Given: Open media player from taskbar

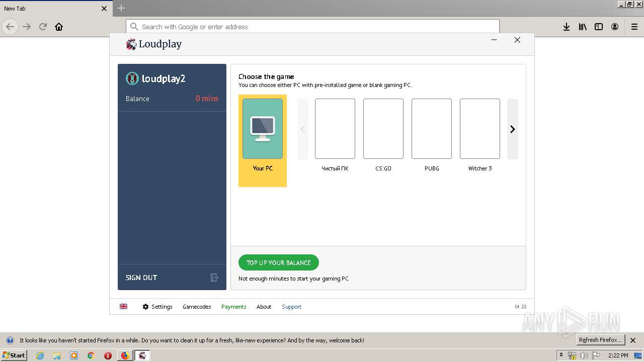Looking at the screenshot, I should 74,355.
